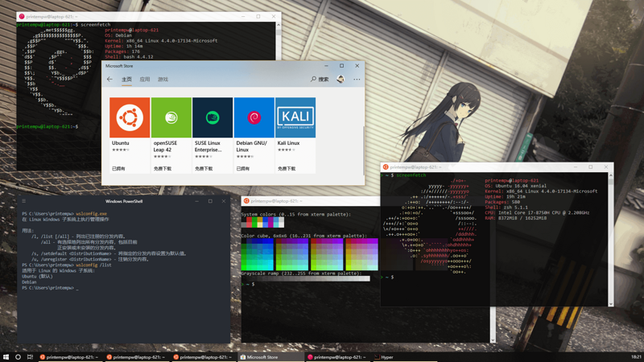Click the SUSE Linux Enterprise name text

click(x=208, y=146)
